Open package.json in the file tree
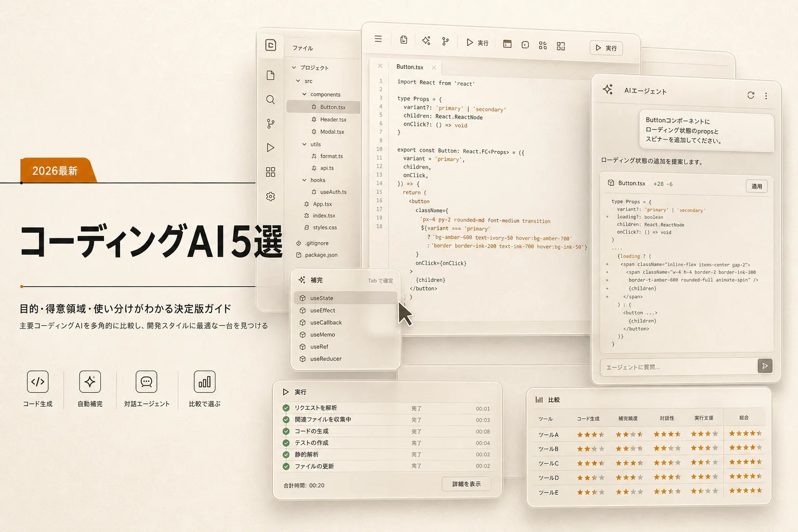798x532 pixels. pyautogui.click(x=317, y=255)
